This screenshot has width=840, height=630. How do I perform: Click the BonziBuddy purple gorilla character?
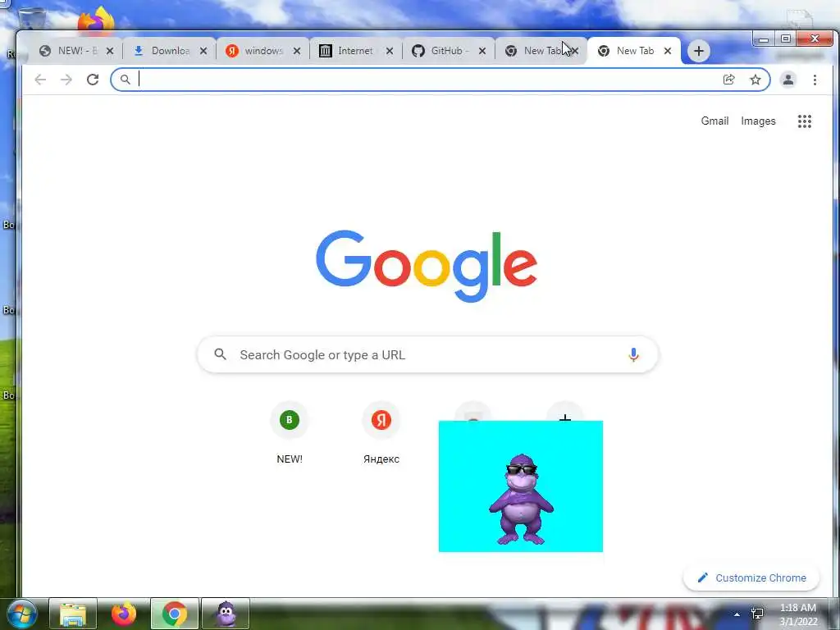521,500
